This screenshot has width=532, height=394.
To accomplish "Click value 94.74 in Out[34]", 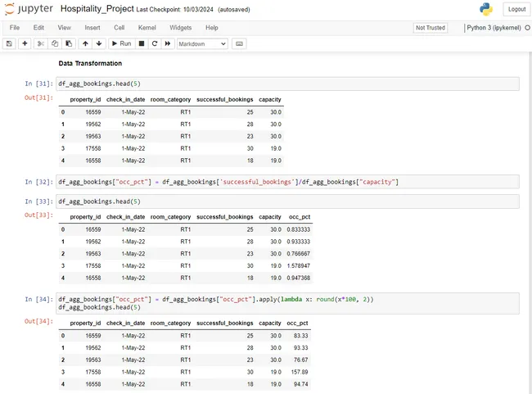I will coord(300,384).
